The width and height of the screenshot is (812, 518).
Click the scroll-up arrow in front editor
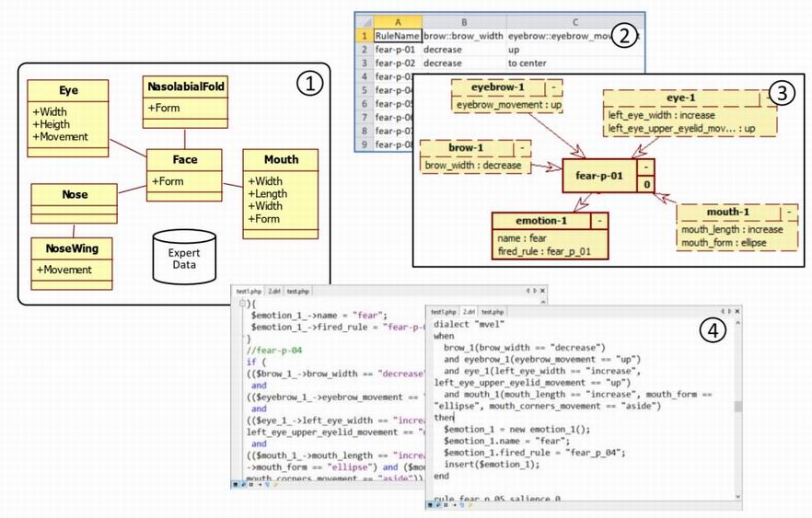(738, 323)
